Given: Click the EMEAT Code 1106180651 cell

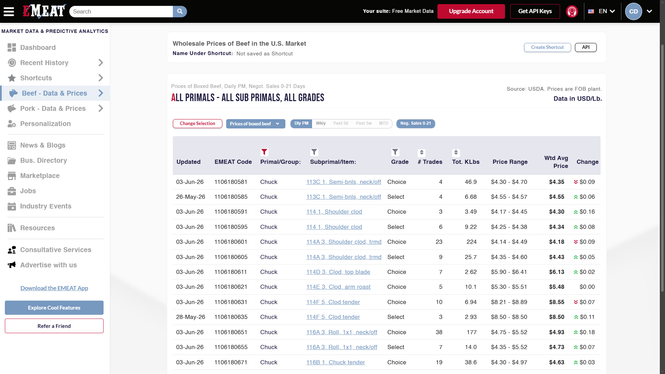Looking at the screenshot, I should pyautogui.click(x=231, y=332).
